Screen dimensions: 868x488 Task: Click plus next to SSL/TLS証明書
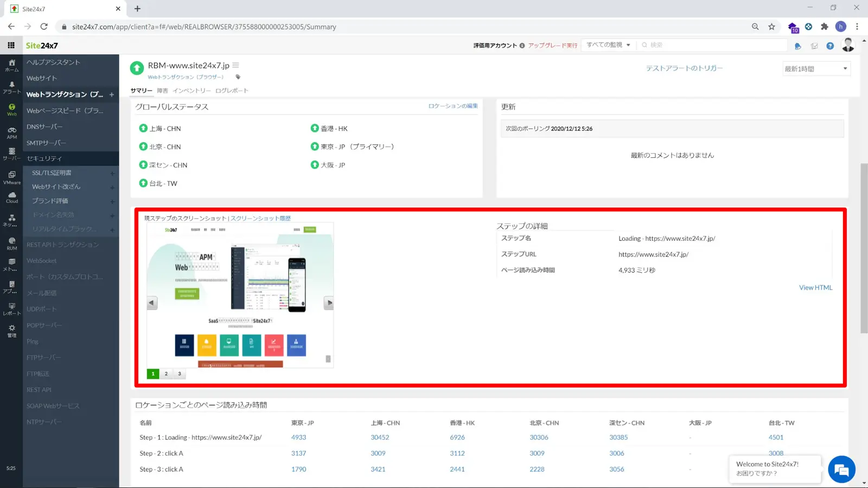tap(112, 174)
